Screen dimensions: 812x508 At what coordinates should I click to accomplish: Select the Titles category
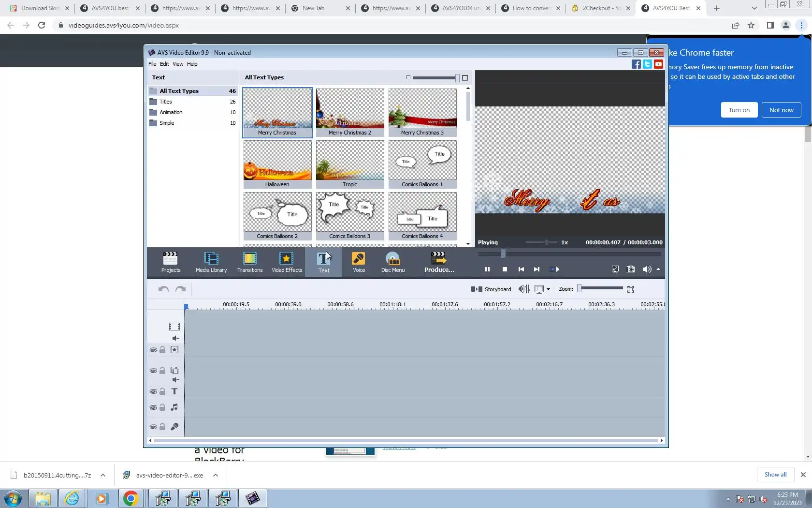pyautogui.click(x=193, y=102)
